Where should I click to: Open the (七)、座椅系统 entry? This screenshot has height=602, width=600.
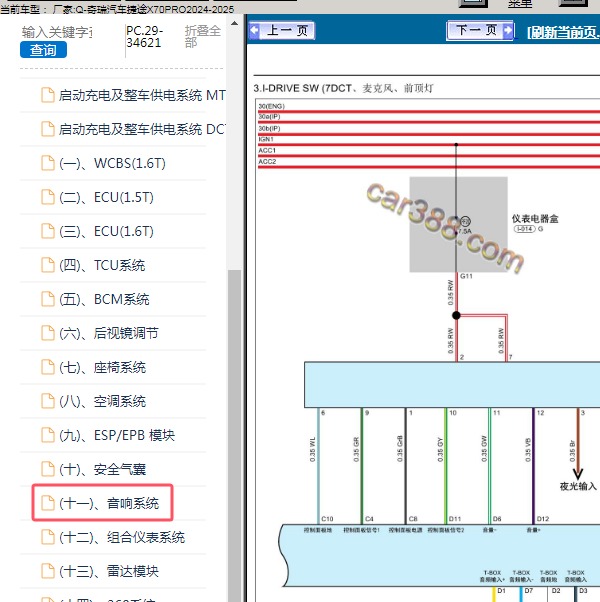(x=113, y=367)
